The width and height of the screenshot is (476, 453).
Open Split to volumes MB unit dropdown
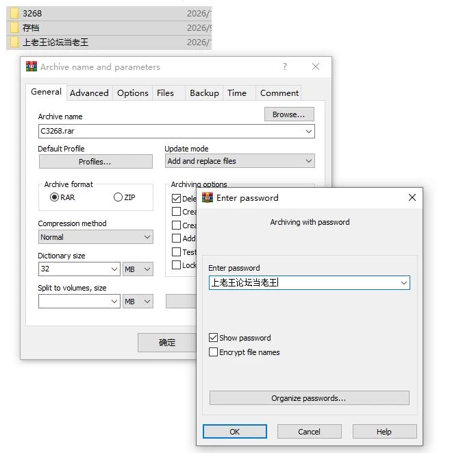(x=138, y=302)
